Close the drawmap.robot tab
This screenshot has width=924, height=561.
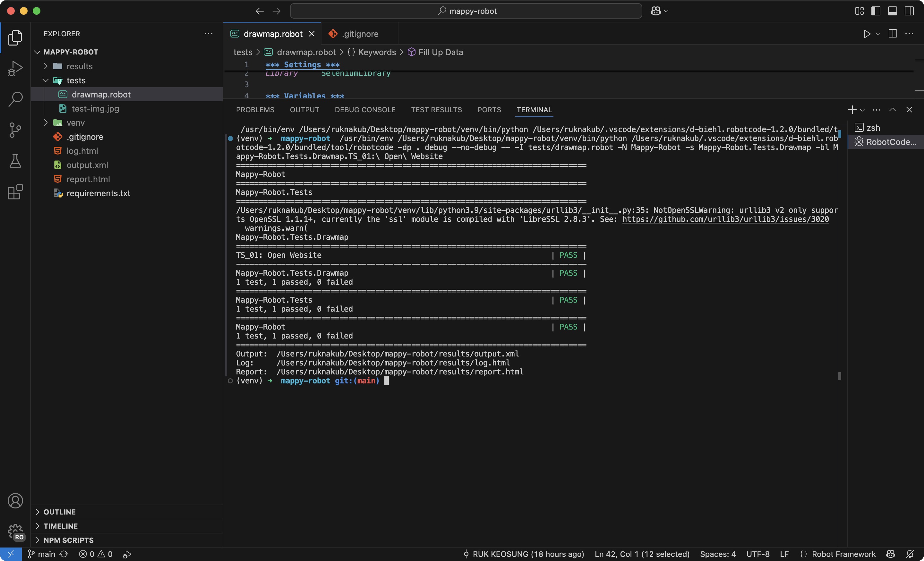click(x=312, y=34)
